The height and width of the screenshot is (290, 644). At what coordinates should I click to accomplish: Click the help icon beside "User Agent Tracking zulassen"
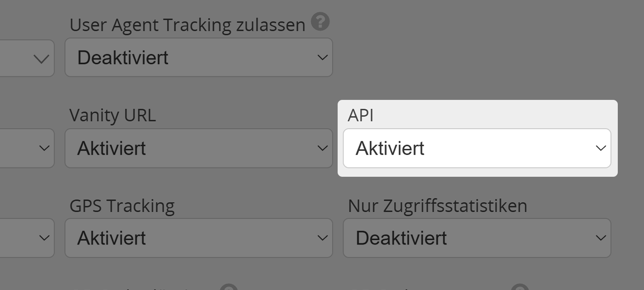click(x=321, y=22)
